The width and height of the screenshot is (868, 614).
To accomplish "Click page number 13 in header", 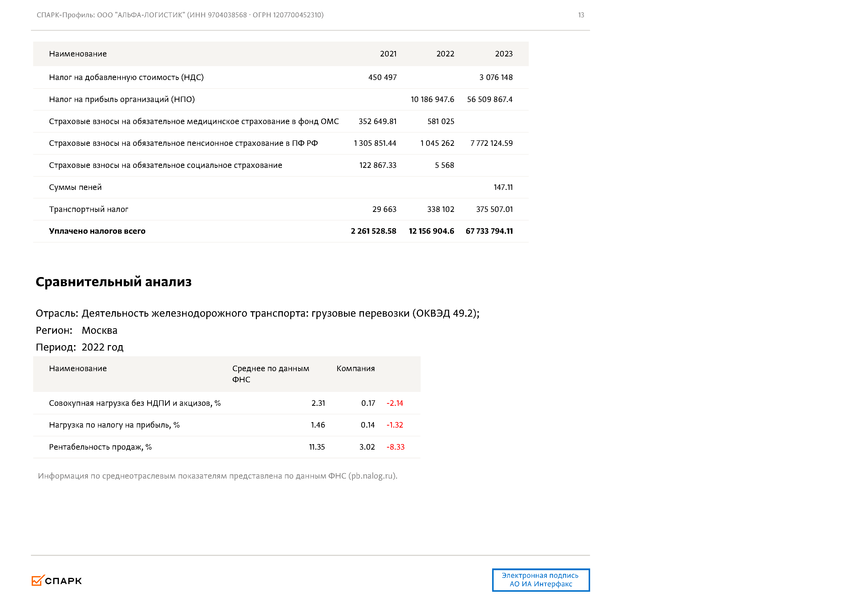I will [581, 15].
